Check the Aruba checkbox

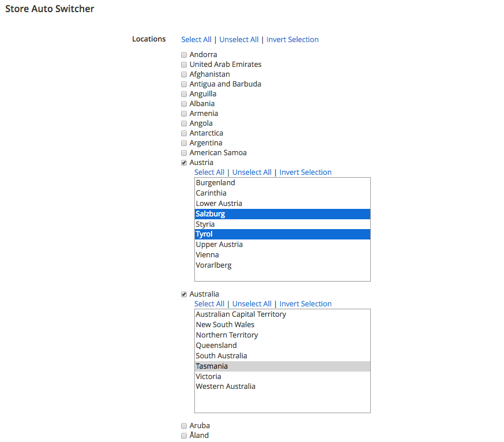[x=184, y=426]
